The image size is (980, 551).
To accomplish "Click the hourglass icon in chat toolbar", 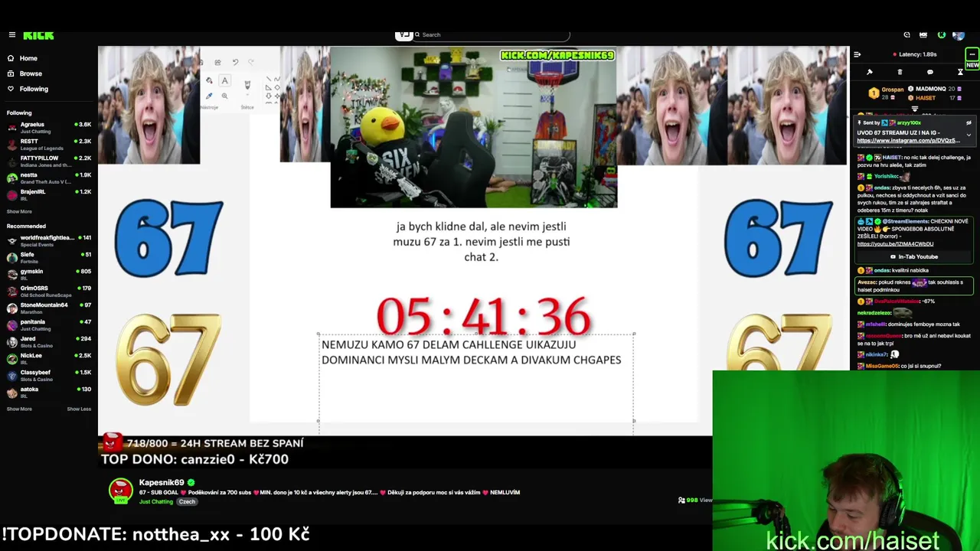I will tap(960, 72).
